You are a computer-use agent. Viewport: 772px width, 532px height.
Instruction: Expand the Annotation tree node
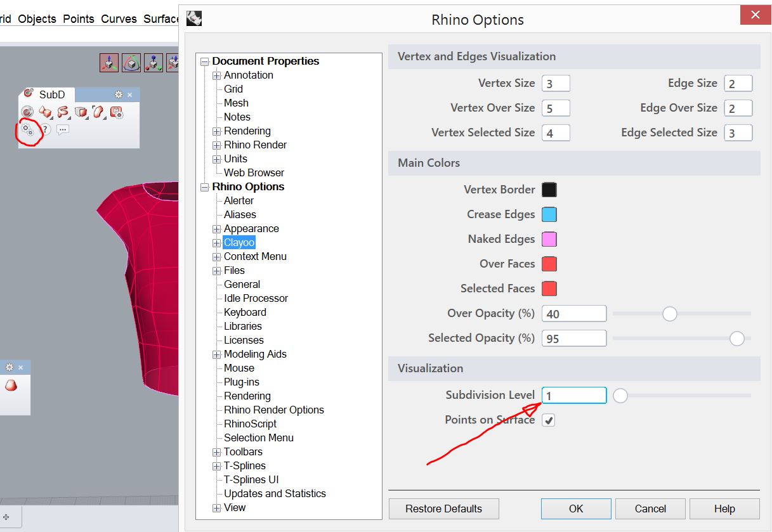[216, 75]
